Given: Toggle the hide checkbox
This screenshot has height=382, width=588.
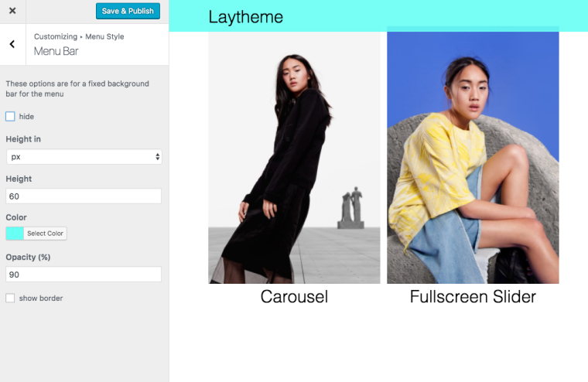Looking at the screenshot, I should tap(10, 117).
